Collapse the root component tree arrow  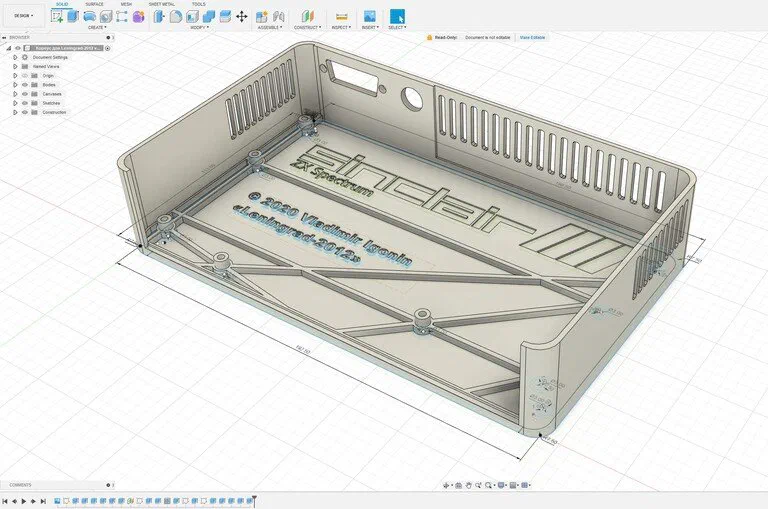(x=8, y=48)
